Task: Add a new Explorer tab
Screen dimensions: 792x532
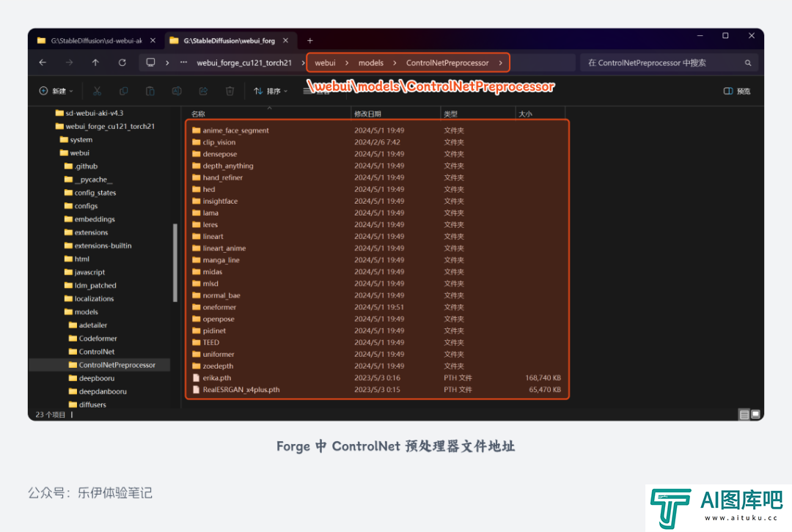Action: (310, 40)
